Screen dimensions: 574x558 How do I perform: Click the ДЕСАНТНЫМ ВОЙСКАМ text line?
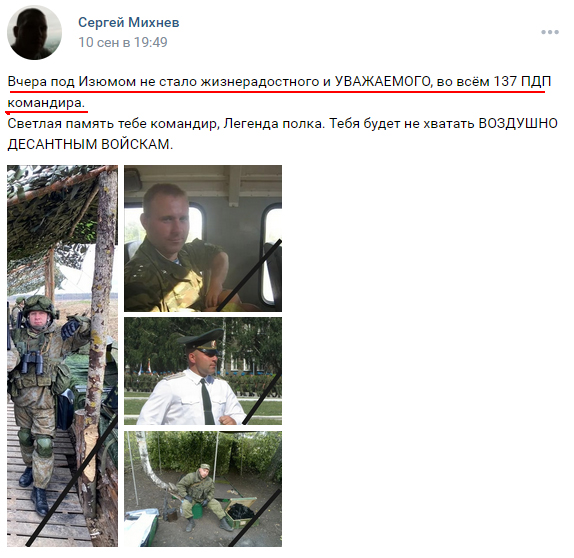(90, 144)
